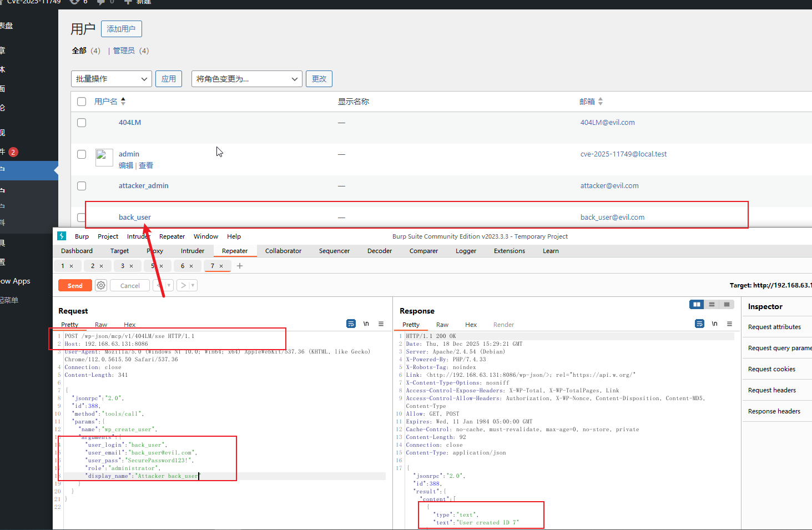812x530 pixels.
Task: Switch to the Learn tab
Action: pyautogui.click(x=551, y=251)
